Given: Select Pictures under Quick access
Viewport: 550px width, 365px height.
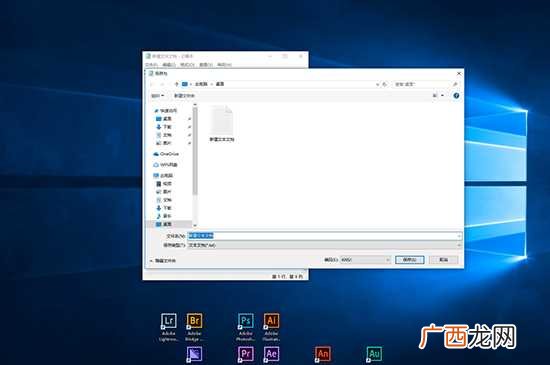Looking at the screenshot, I should 164,143.
